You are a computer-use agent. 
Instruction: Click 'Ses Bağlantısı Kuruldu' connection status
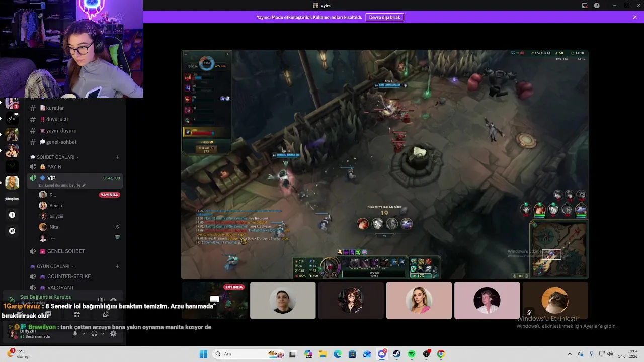pos(46,297)
